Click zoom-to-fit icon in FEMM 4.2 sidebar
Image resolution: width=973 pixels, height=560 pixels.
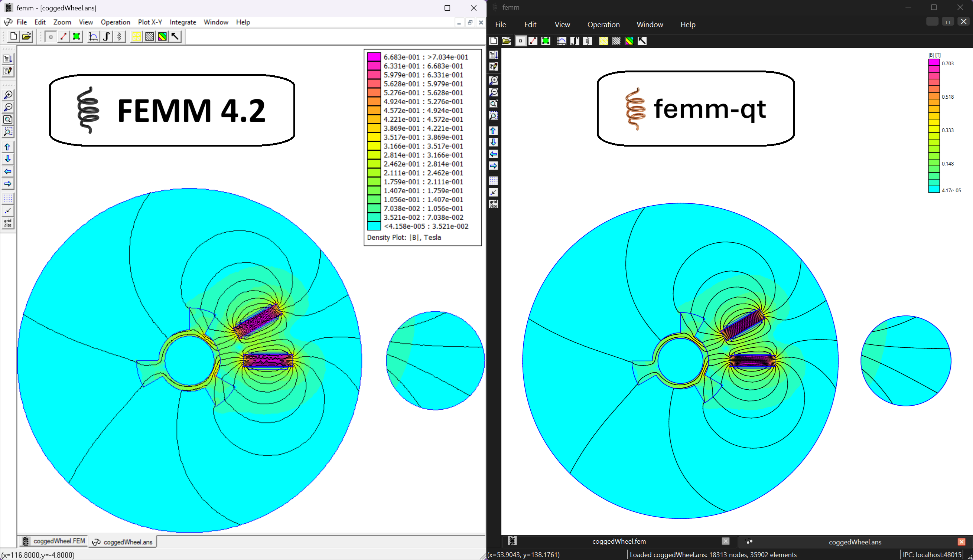(8, 119)
